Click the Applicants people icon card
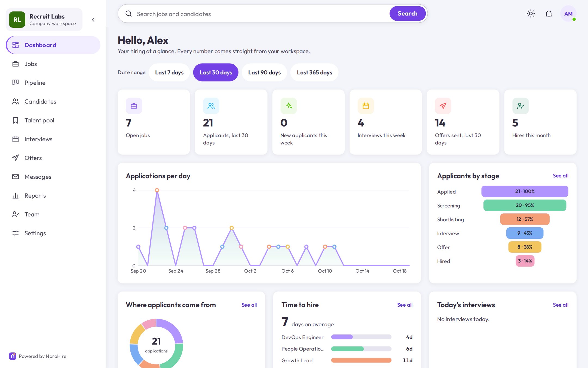The height and width of the screenshot is (368, 588). [x=211, y=106]
